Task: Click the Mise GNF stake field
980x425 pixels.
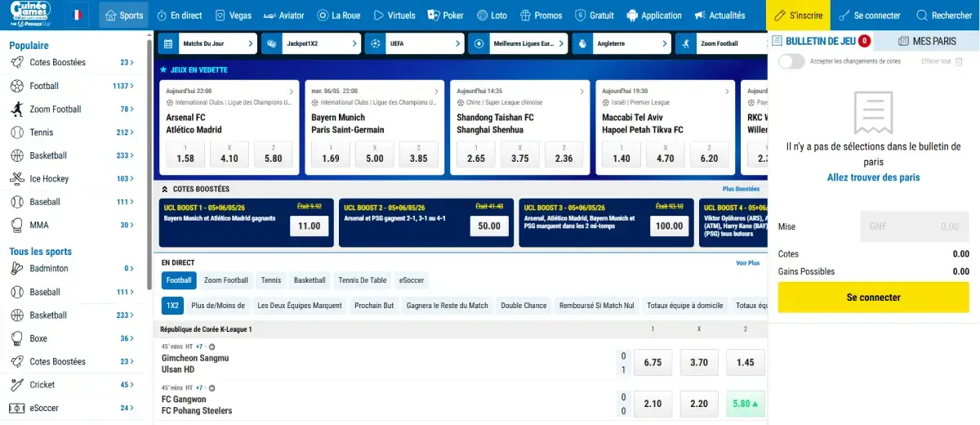Action: (915, 226)
